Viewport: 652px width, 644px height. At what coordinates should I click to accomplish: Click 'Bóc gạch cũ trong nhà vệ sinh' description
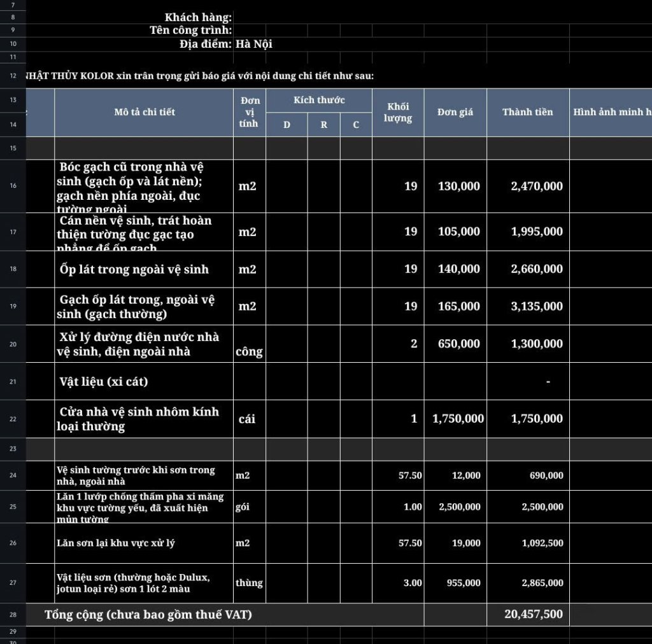point(144,186)
